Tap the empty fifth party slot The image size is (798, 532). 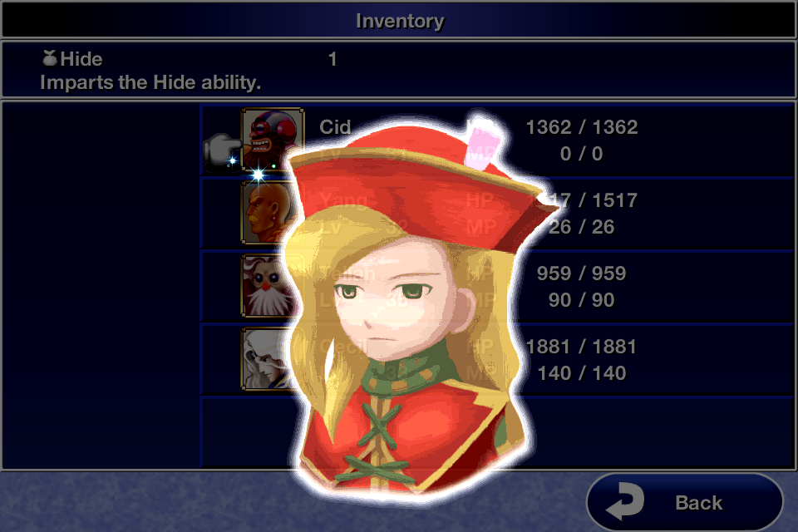(x=497, y=432)
